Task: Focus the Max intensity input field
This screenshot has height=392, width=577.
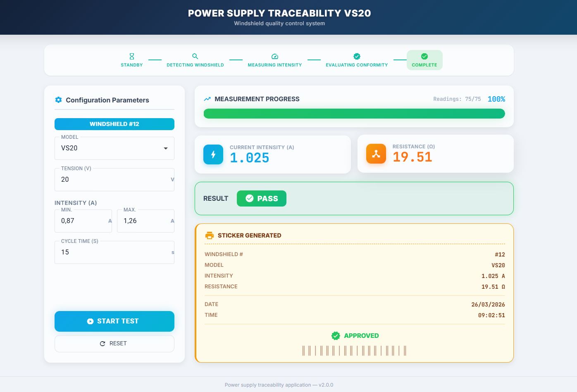Action: click(146, 221)
